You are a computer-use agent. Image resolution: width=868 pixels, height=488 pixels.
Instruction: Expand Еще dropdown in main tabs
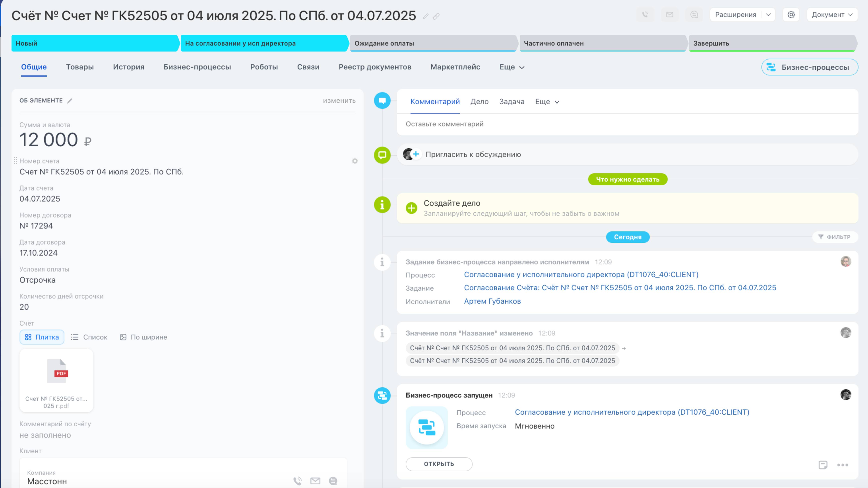pyautogui.click(x=511, y=67)
